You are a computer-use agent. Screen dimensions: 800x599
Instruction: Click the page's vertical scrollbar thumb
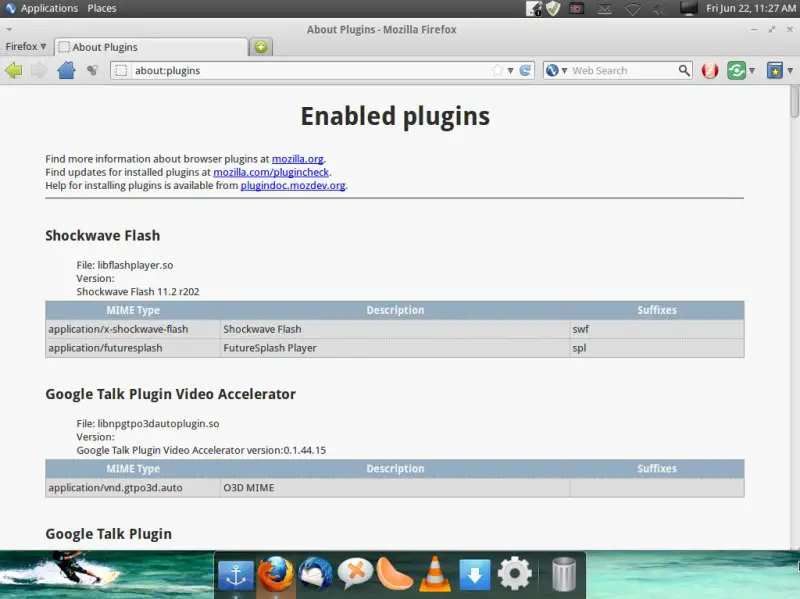pos(794,102)
